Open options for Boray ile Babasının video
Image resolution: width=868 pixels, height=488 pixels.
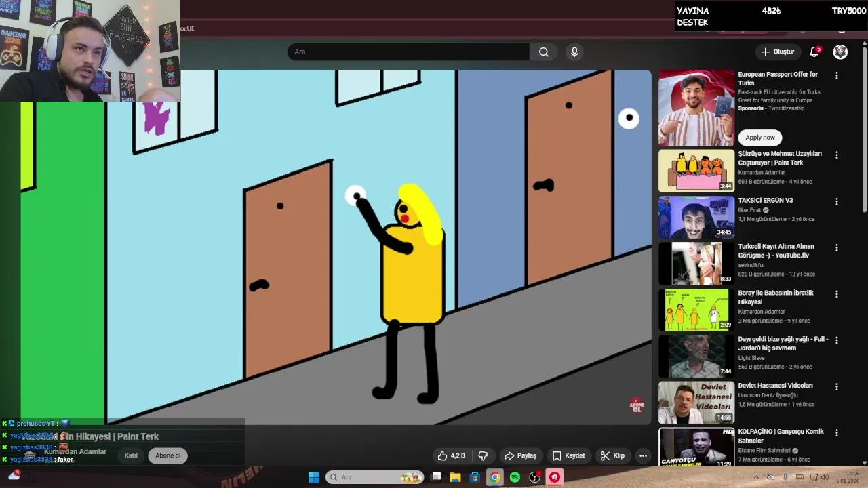[836, 293]
